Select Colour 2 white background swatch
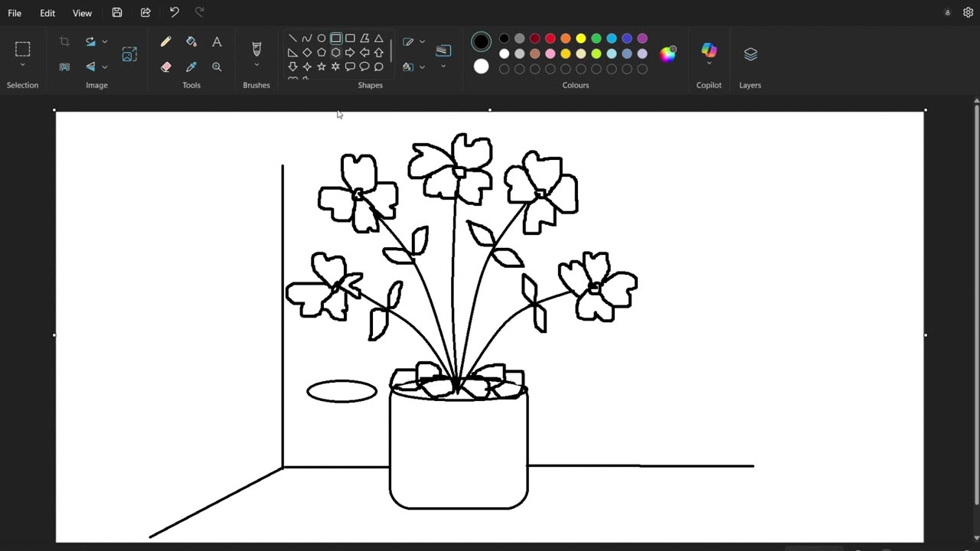The height and width of the screenshot is (551, 980). pos(481,67)
